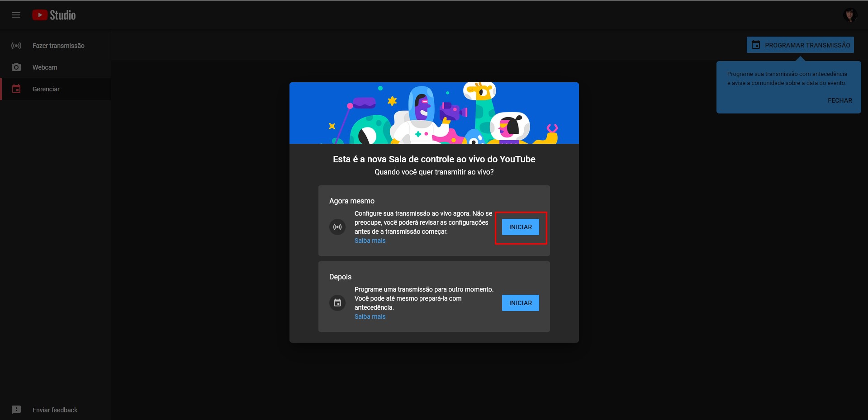Open the account avatar menu

tap(850, 15)
